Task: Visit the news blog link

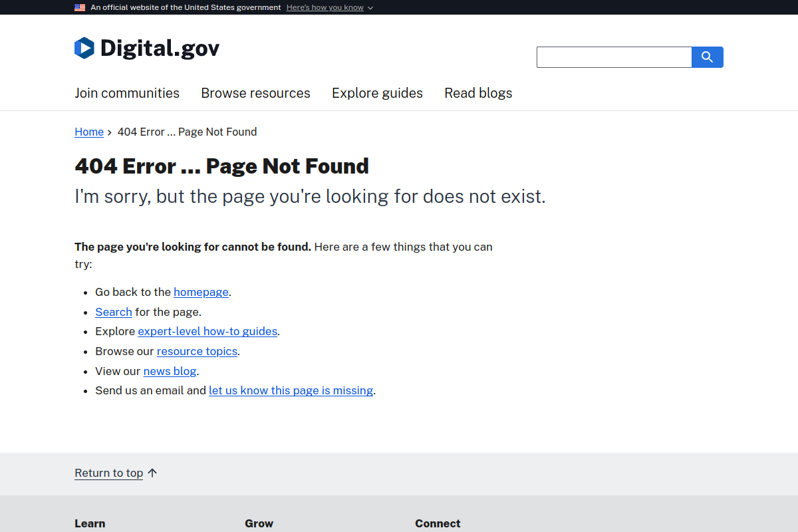Action: pos(170,371)
